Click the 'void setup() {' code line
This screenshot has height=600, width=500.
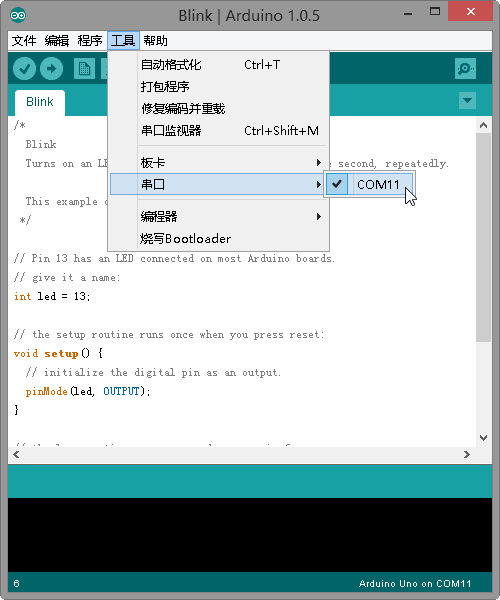(x=59, y=353)
